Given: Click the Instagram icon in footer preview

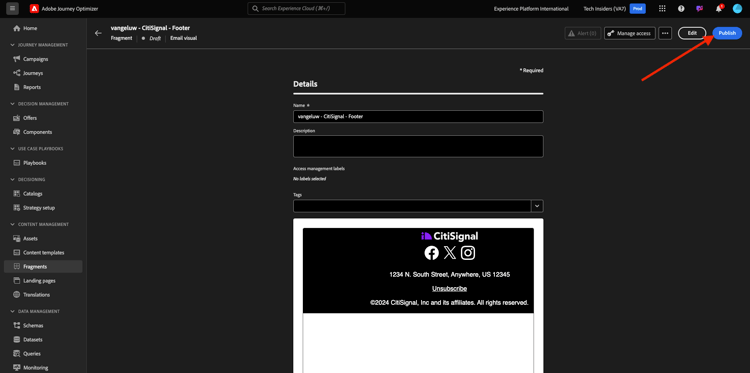Looking at the screenshot, I should point(468,253).
